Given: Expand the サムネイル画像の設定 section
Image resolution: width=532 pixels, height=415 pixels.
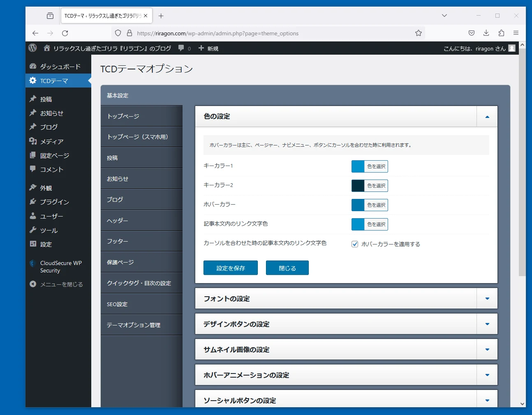Looking at the screenshot, I should tap(487, 350).
